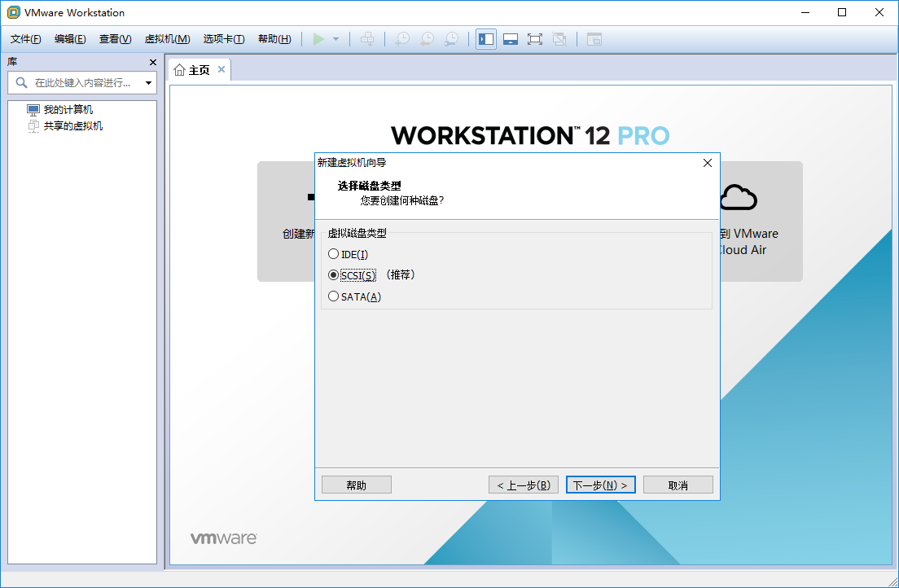Click the VMware Workstation title bar logo
Screen dimensions: 899x588
point(13,12)
